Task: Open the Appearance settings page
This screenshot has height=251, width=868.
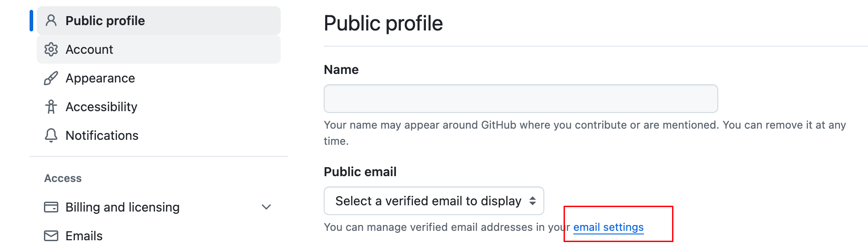Action: (159, 78)
